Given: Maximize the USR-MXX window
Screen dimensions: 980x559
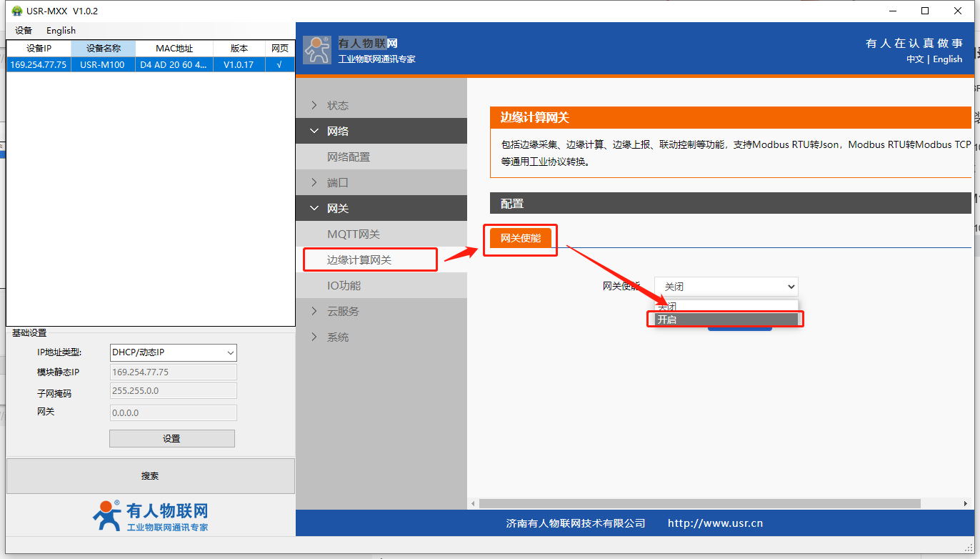Looking at the screenshot, I should [x=925, y=11].
